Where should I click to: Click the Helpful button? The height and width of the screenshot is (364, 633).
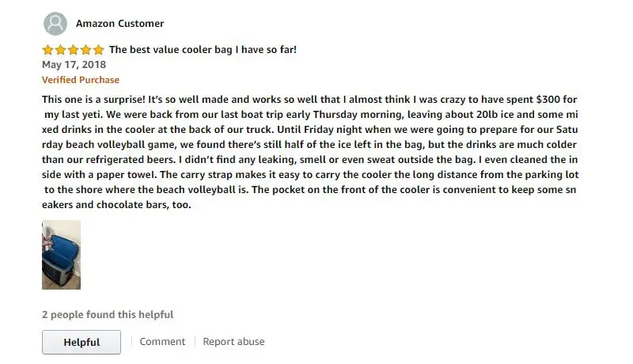pos(81,342)
